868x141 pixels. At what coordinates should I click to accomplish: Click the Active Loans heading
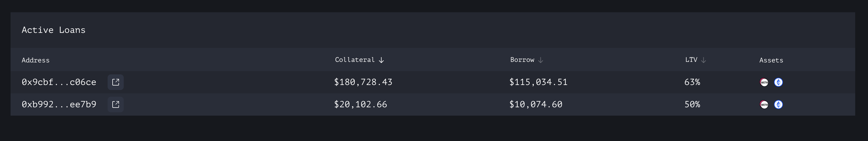[x=54, y=30]
